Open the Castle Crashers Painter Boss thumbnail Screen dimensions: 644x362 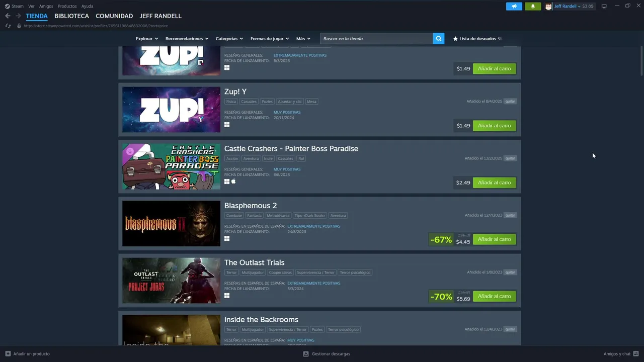coord(171,166)
